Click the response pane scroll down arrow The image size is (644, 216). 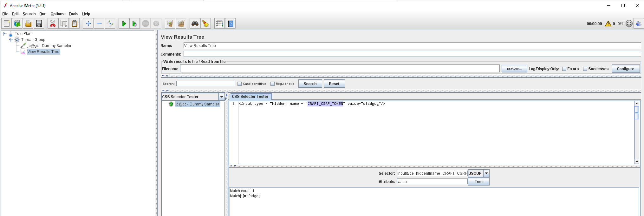click(x=636, y=162)
